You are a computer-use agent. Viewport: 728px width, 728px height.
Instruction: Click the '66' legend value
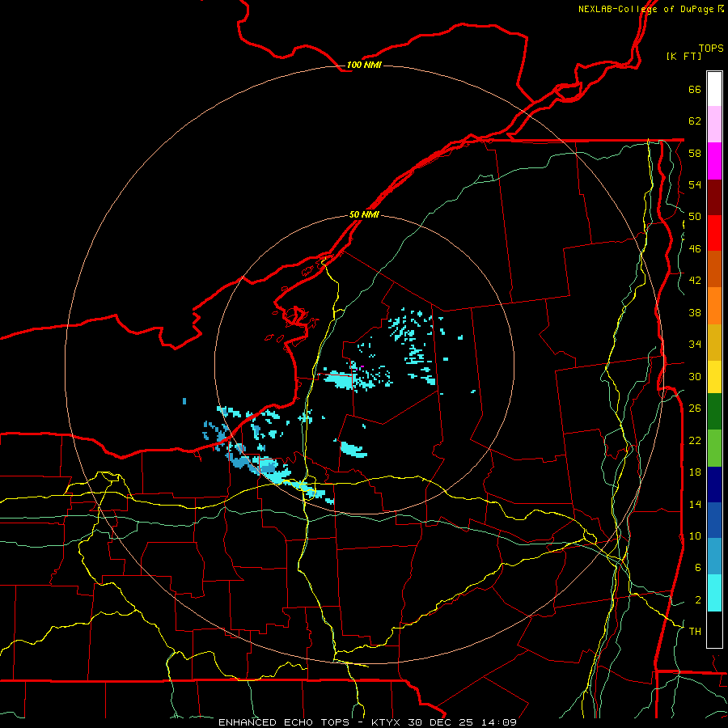click(695, 89)
